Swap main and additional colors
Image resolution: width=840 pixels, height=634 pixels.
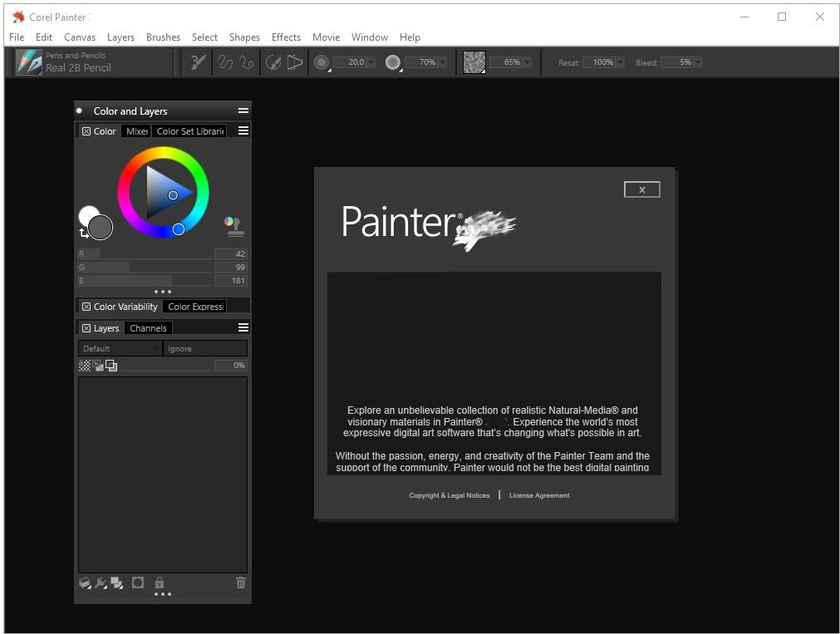point(84,233)
